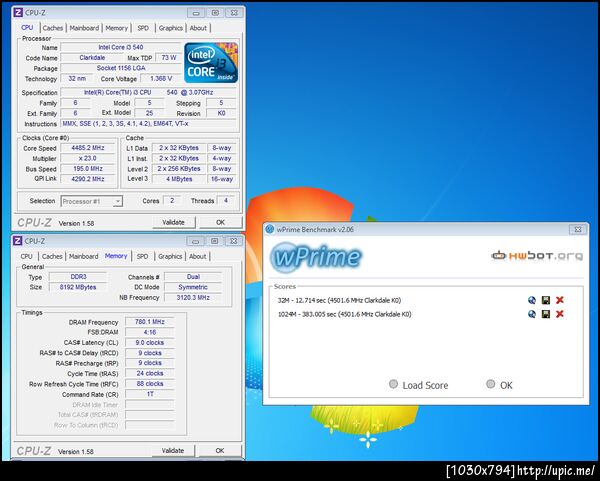This screenshot has height=481, width=600.
Task: Click the hwbot.org logo link
Action: pos(537,255)
